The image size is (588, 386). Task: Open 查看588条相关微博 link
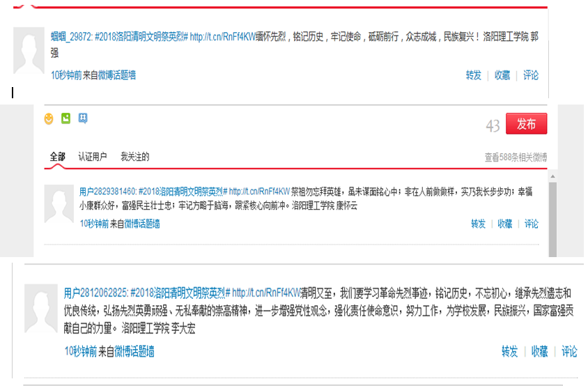516,157
